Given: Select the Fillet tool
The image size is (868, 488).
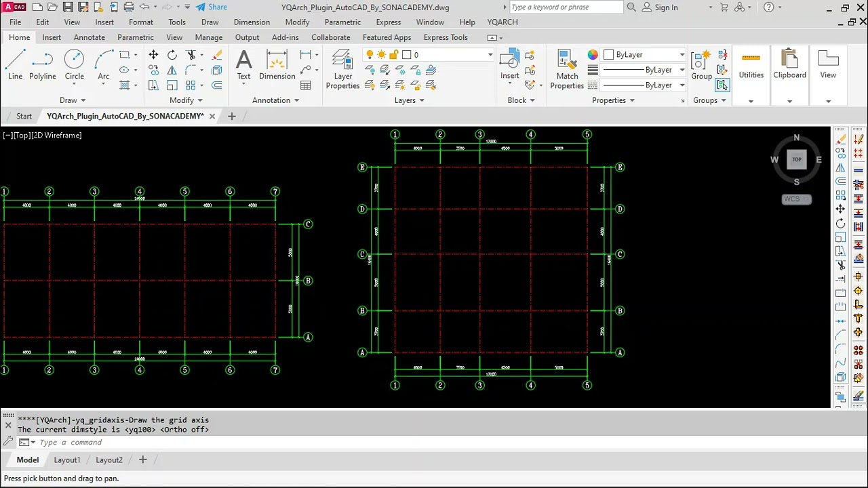Looking at the screenshot, I should (191, 70).
